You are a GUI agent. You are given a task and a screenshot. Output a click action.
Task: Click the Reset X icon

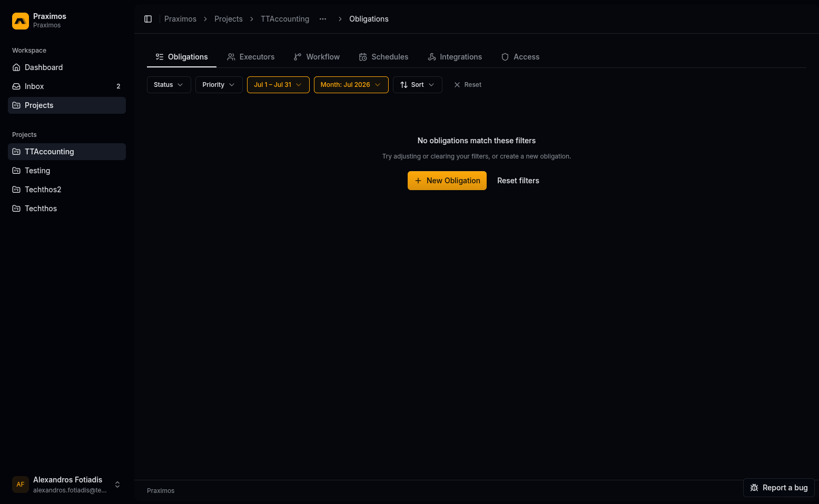point(457,85)
